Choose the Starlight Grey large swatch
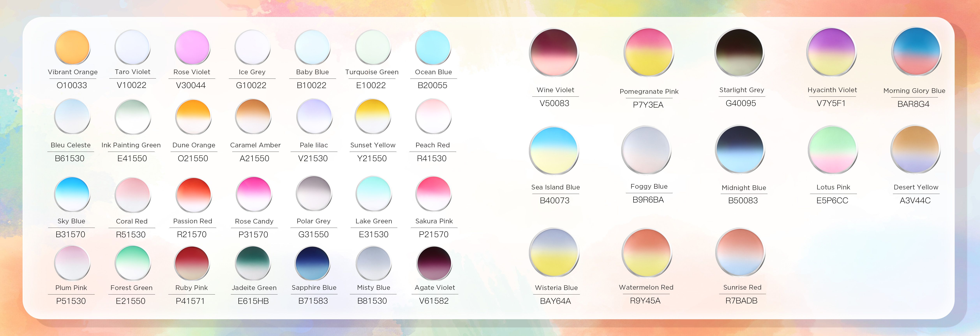 740,52
